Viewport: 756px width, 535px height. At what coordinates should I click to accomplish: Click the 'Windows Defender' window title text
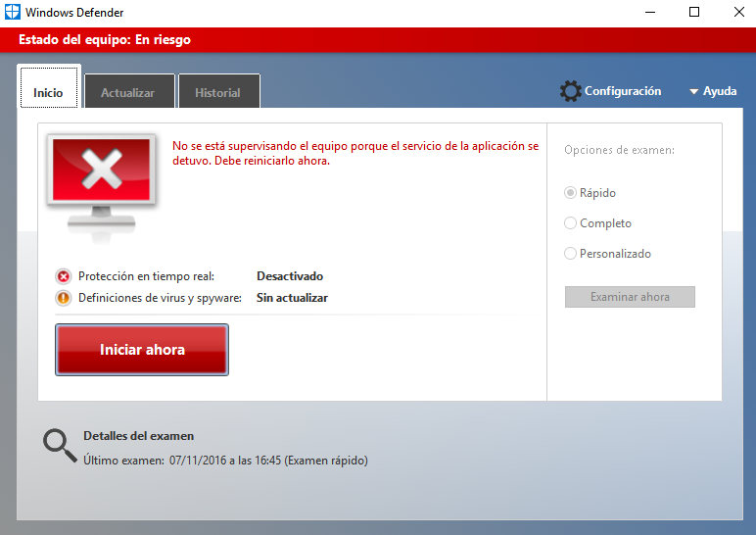[x=74, y=13]
